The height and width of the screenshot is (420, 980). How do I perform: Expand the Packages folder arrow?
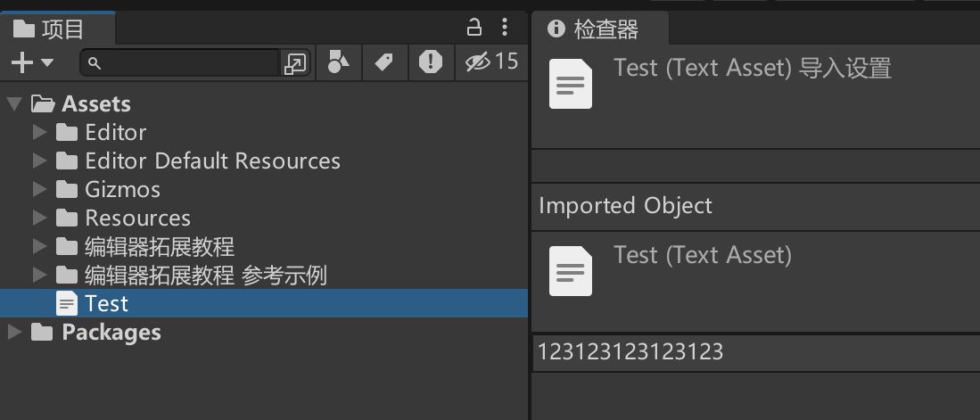13,333
